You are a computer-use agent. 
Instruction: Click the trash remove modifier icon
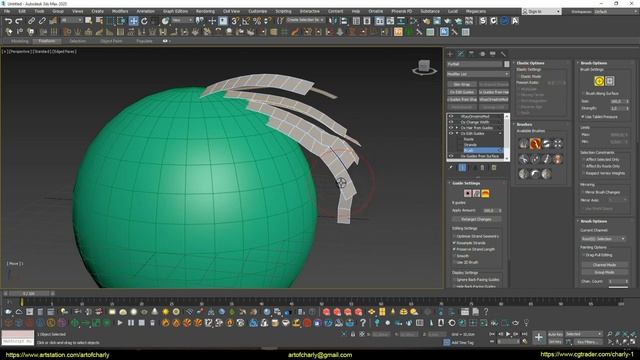point(482,167)
